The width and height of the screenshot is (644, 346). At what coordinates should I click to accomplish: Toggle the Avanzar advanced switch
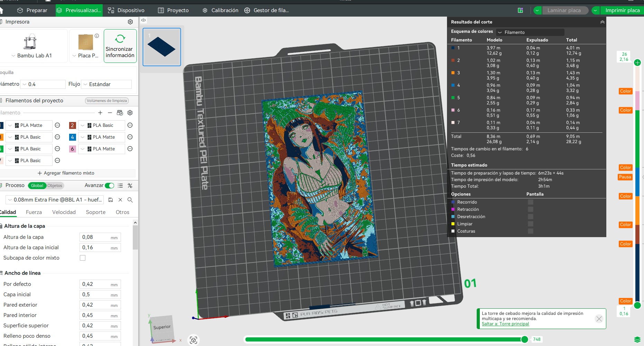tap(109, 186)
